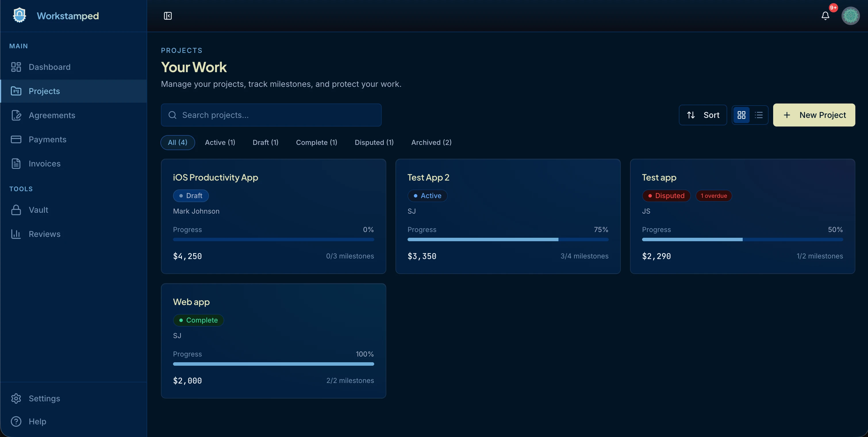Click the New Project button

(x=813, y=115)
